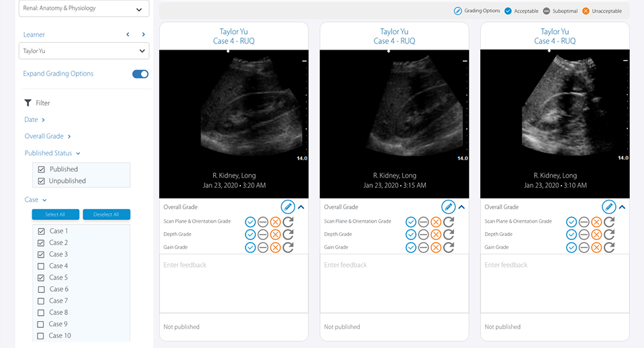This screenshot has width=644, height=348.
Task: Turn off Expand Grading Options switch
Action: pos(140,74)
